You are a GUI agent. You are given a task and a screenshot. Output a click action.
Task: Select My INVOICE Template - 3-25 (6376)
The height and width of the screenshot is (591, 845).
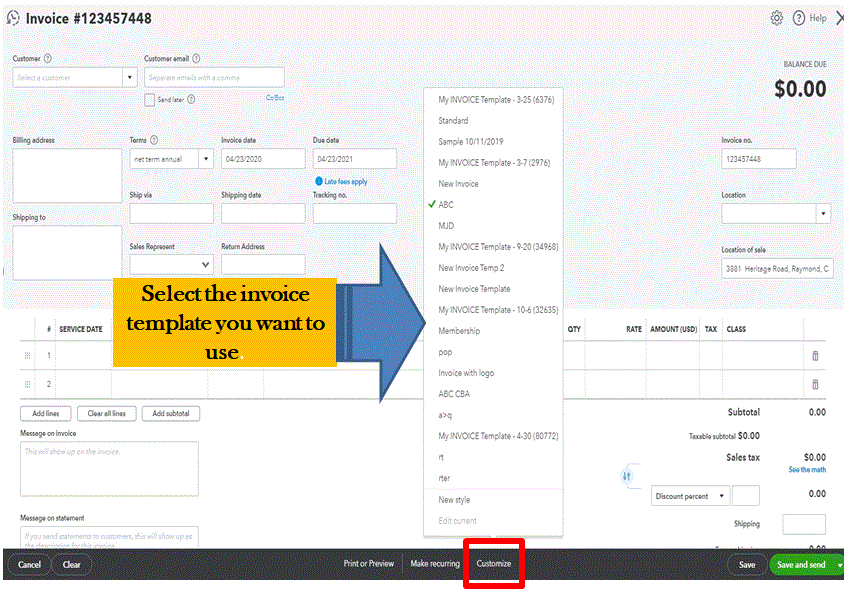point(496,100)
